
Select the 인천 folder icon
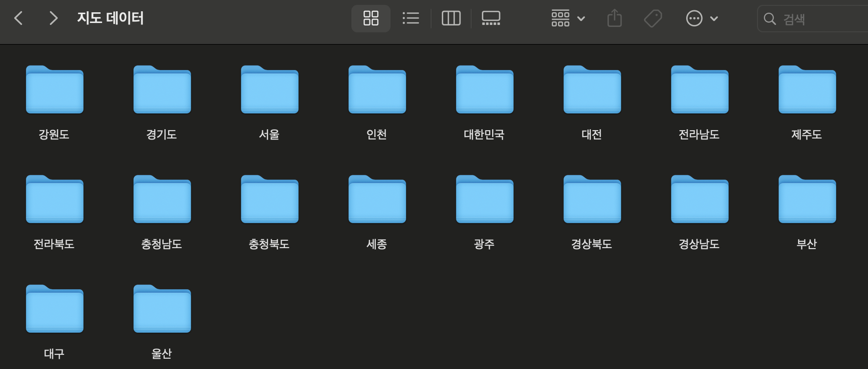coord(377,90)
